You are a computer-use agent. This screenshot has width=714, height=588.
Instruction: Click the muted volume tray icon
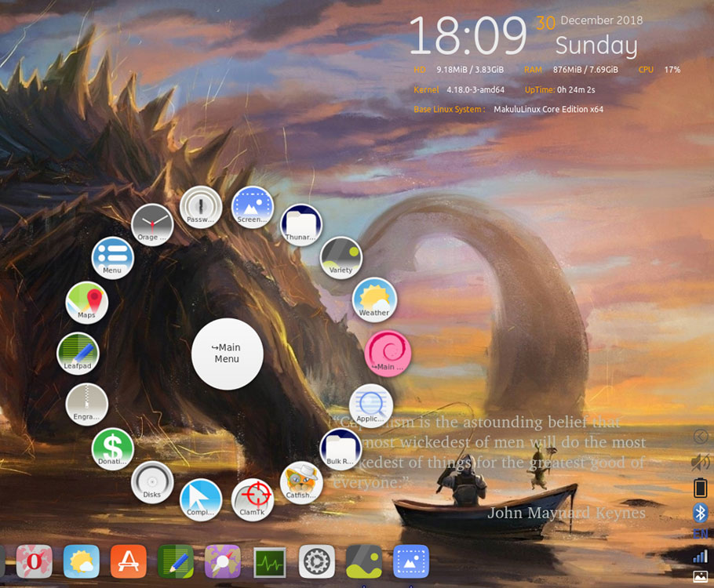tap(701, 462)
